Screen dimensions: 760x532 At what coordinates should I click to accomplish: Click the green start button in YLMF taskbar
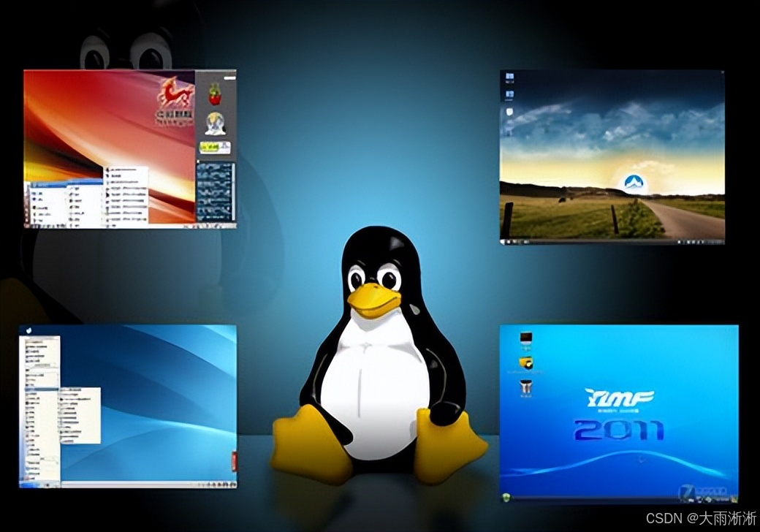[x=506, y=497]
